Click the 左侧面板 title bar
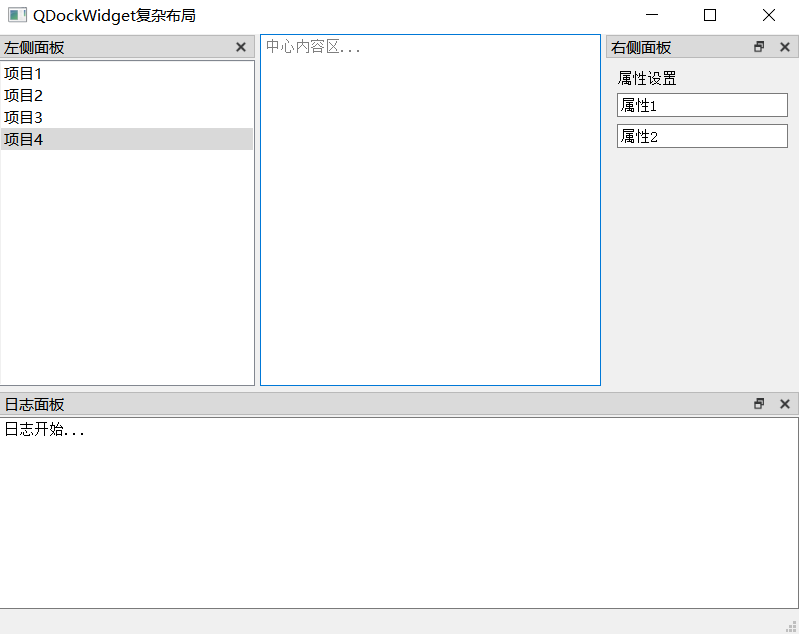The image size is (799, 634). [x=127, y=47]
